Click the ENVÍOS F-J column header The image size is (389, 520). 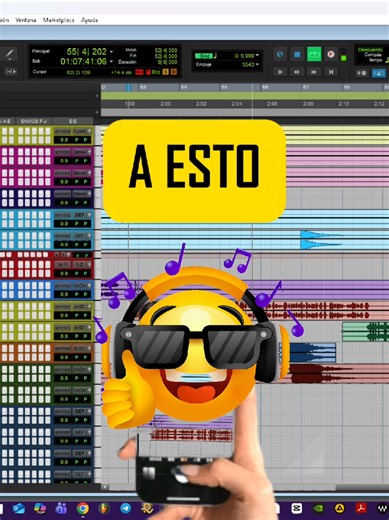[x=34, y=121]
